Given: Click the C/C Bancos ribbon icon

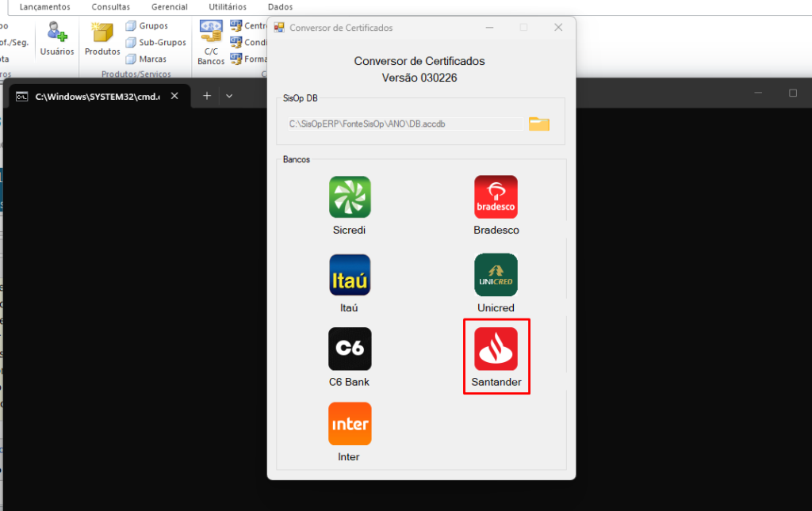Looking at the screenshot, I should point(211,42).
